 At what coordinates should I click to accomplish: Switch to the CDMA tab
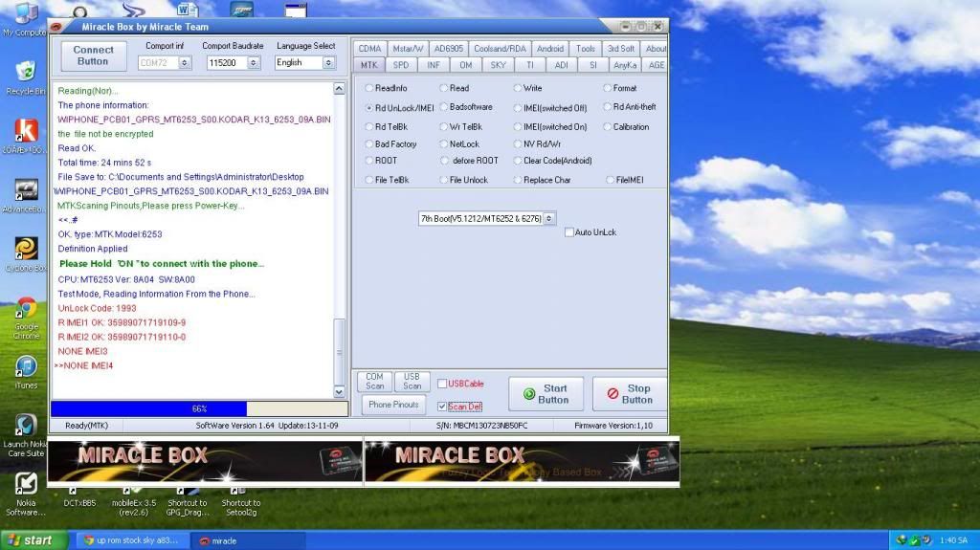point(369,49)
